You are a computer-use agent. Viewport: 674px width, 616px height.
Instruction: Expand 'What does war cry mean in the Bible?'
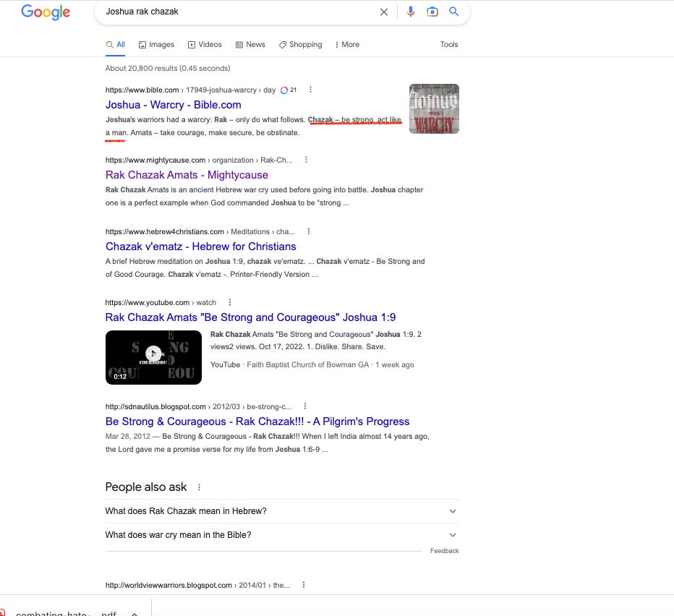tap(282, 535)
